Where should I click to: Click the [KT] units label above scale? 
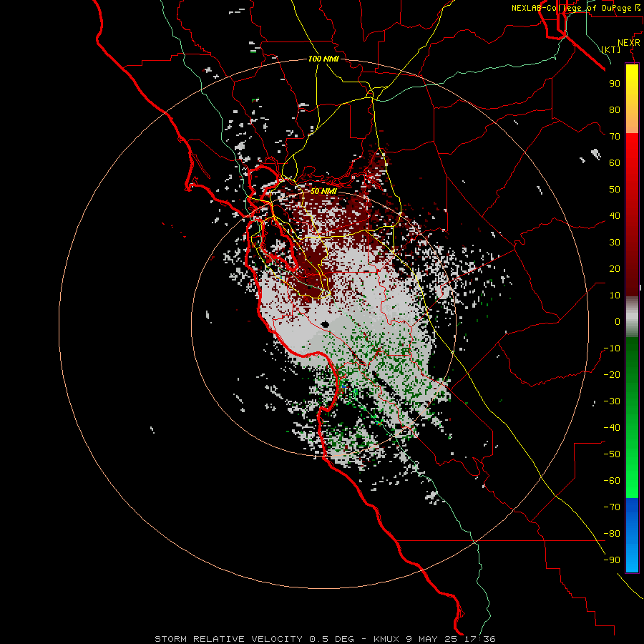(610, 49)
